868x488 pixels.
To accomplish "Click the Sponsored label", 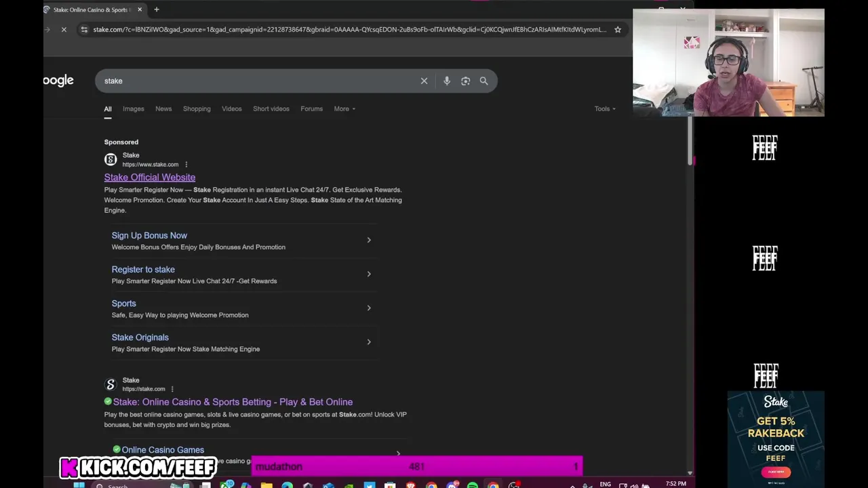I will tap(121, 142).
